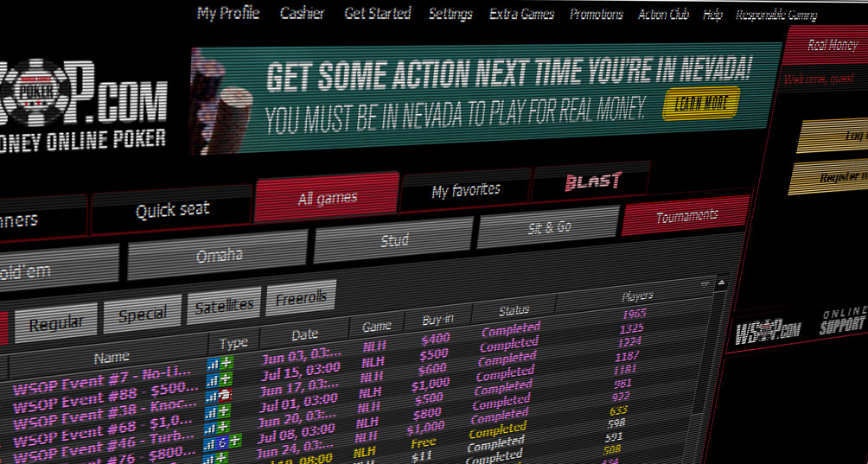Viewport: 868px width, 464px height.
Task: Click the players count 1965
Action: point(634,315)
